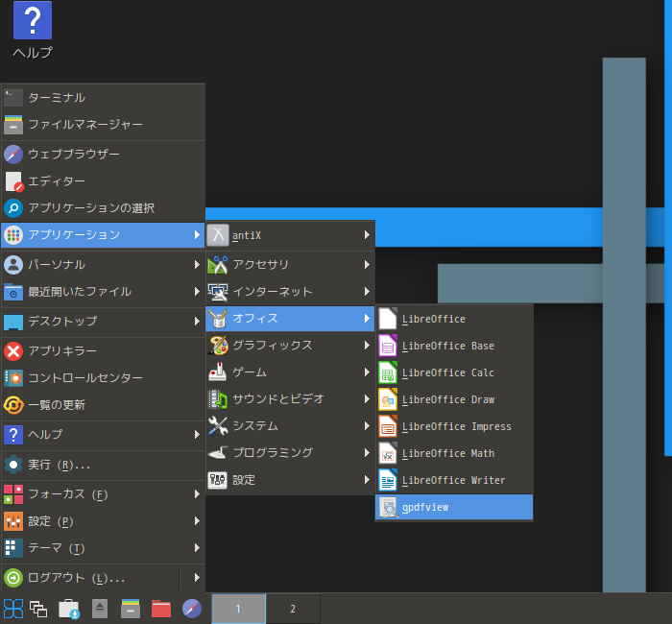This screenshot has width=672, height=624.
Task: Open the start menu button in taskbar
Action: [x=13, y=609]
